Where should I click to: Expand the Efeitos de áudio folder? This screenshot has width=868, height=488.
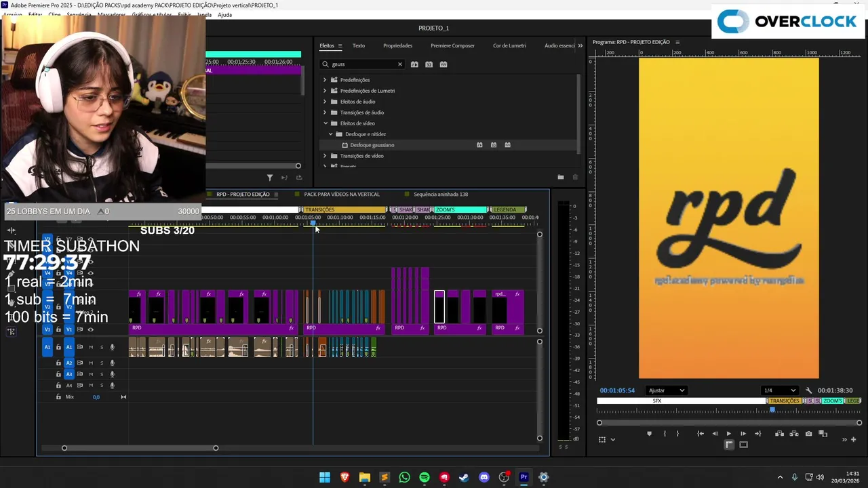coord(325,102)
